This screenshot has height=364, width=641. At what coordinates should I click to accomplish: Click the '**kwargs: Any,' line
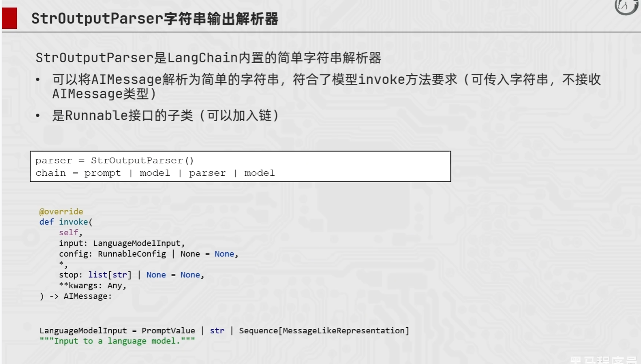tap(93, 286)
